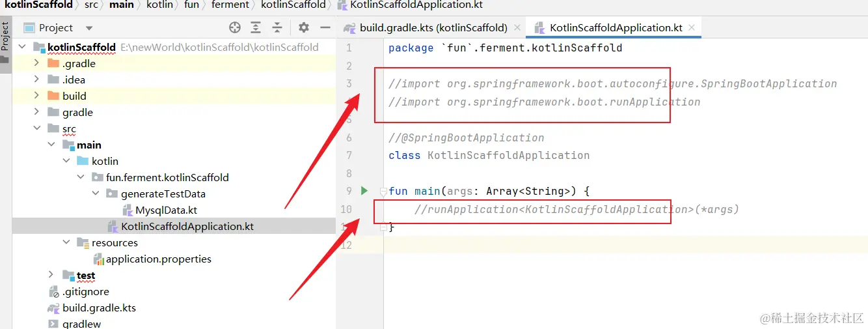Open build.gradle.kts in project tree
868x329 pixels.
pos(99,308)
